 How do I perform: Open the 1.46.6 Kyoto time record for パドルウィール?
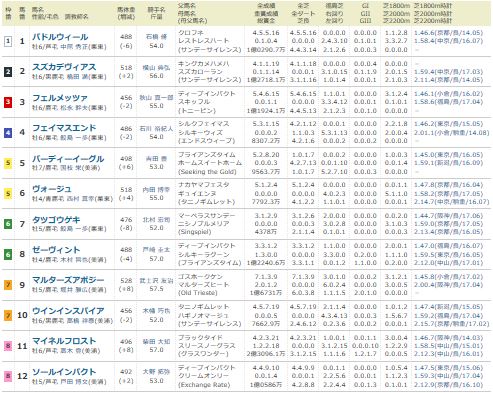coord(448,33)
